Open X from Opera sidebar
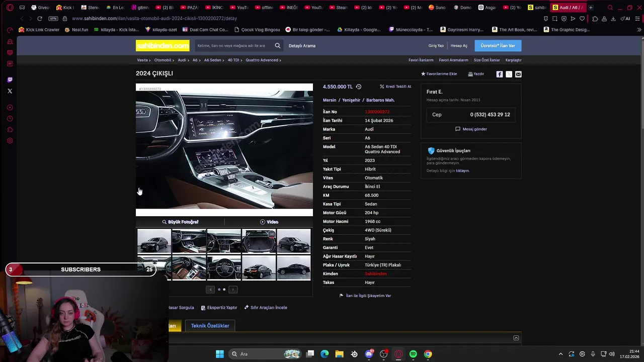The height and width of the screenshot is (362, 644). [10, 91]
